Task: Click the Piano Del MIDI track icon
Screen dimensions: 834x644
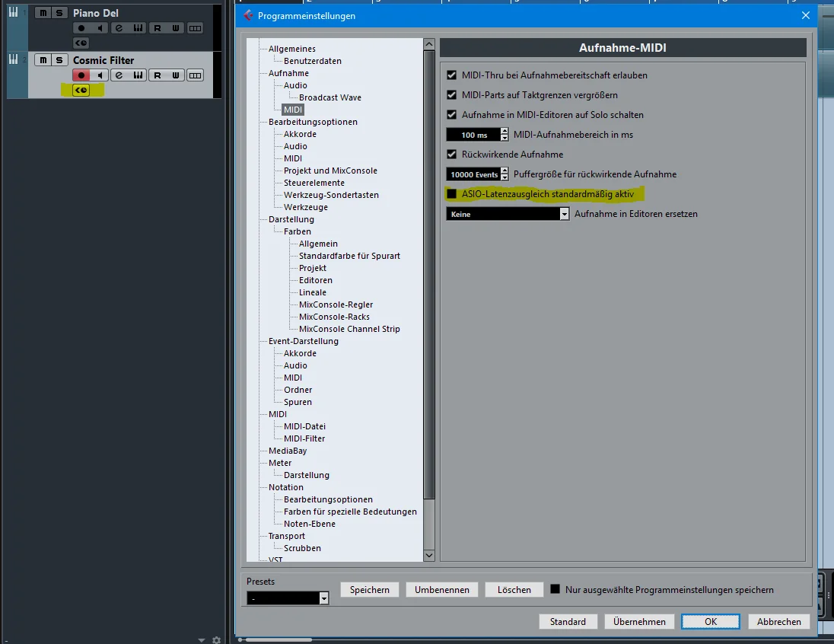Action: pyautogui.click(x=13, y=12)
